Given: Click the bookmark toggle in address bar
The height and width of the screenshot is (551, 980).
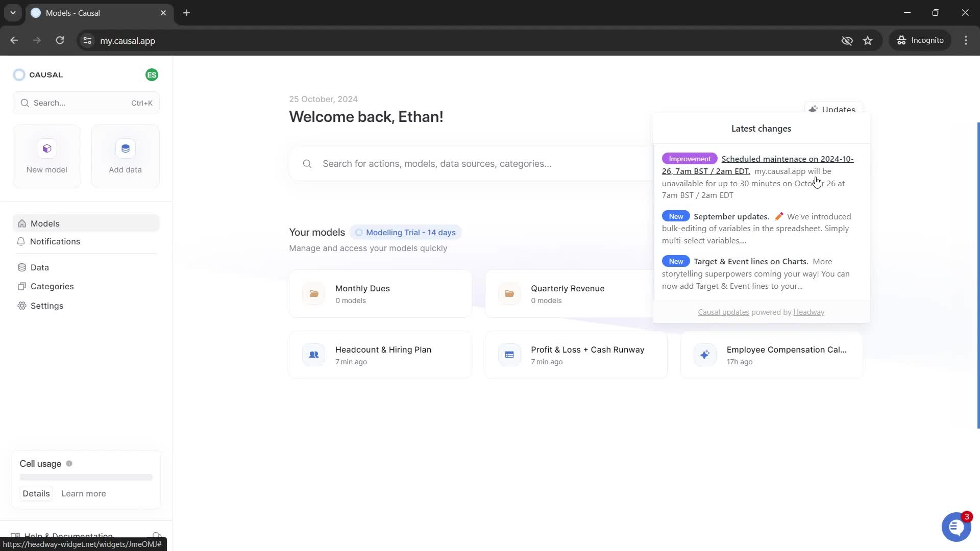Looking at the screenshot, I should point(869,40).
